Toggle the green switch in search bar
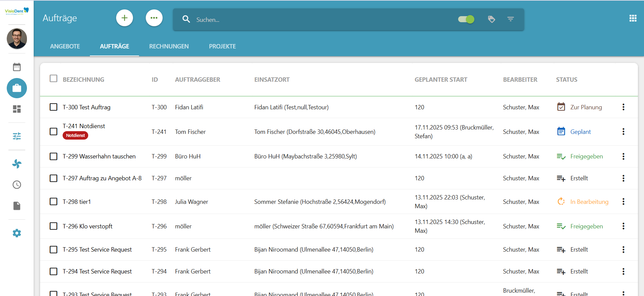644x296 pixels. pos(466,20)
